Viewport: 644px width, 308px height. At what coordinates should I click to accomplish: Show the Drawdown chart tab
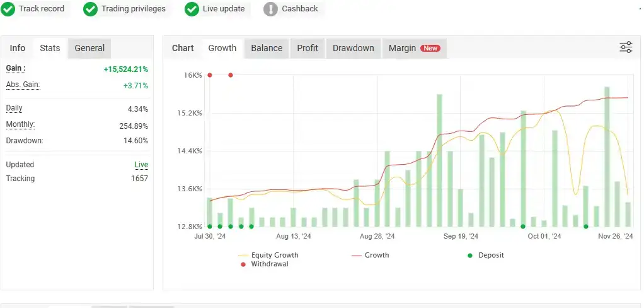tap(353, 48)
